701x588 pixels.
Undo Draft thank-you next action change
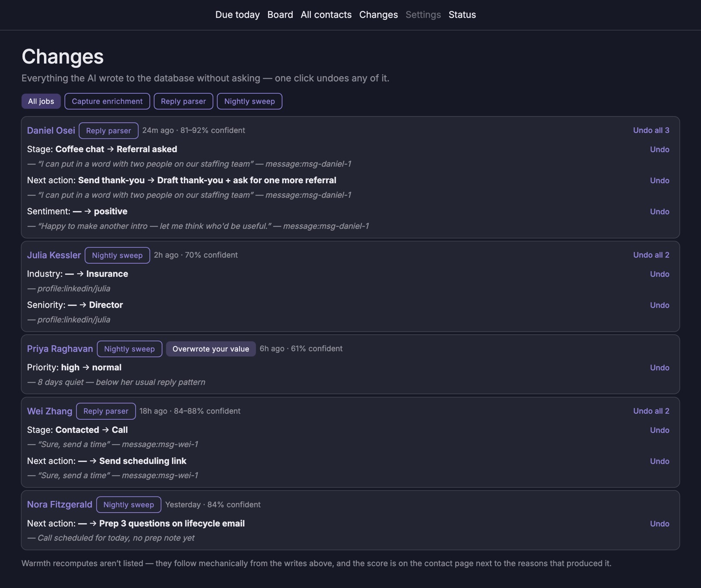pyautogui.click(x=659, y=181)
